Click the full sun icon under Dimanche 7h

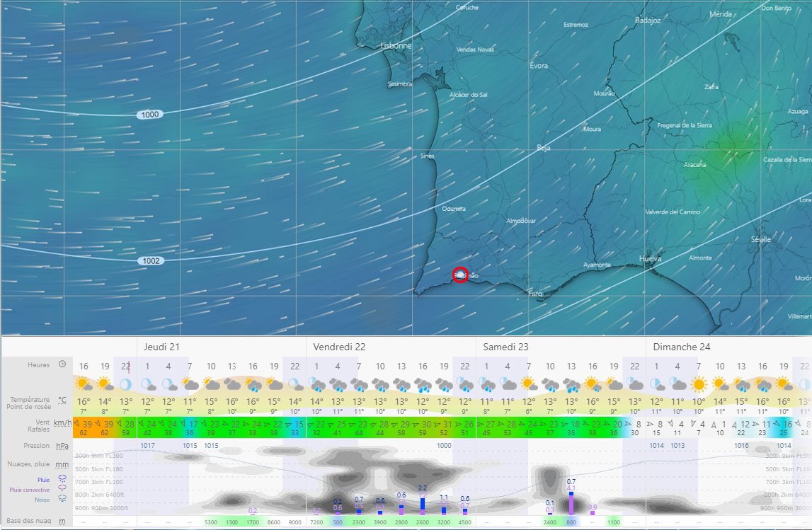pos(699,384)
